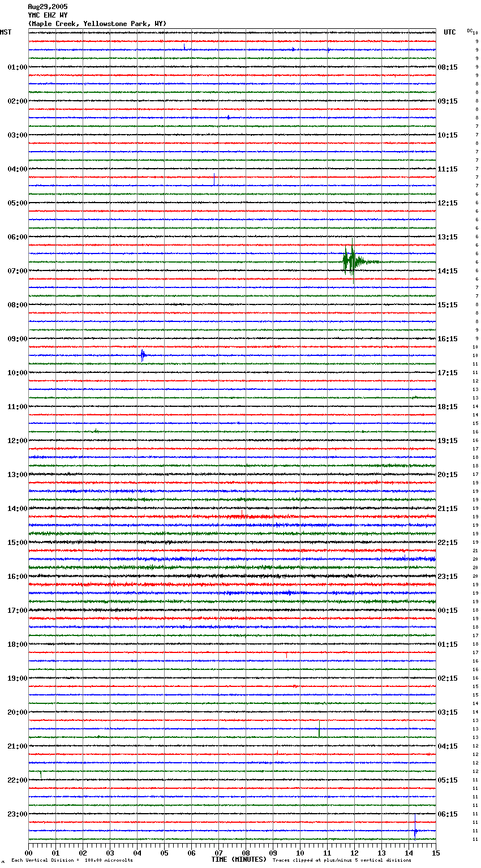481x868 pixels.
Task: Select the 09:00 MST time label
Action: tap(17, 339)
